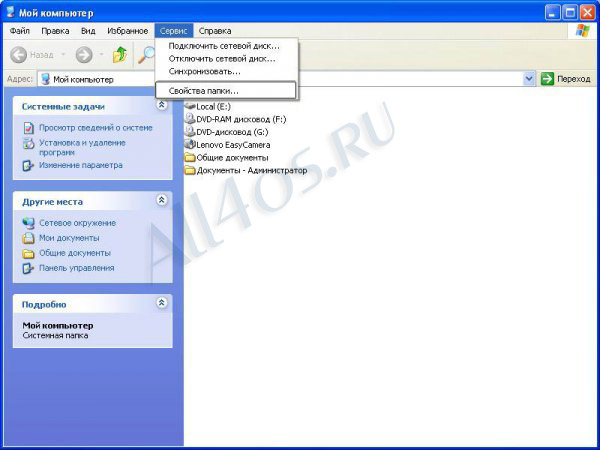Click the DVD-дисковод (G:) icon

tap(190, 131)
